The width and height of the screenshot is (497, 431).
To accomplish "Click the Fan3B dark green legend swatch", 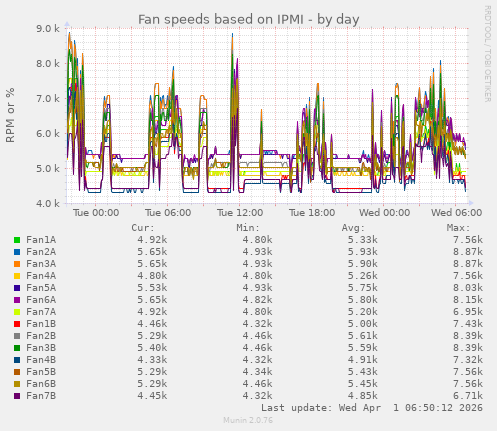I will pyautogui.click(x=17, y=348).
